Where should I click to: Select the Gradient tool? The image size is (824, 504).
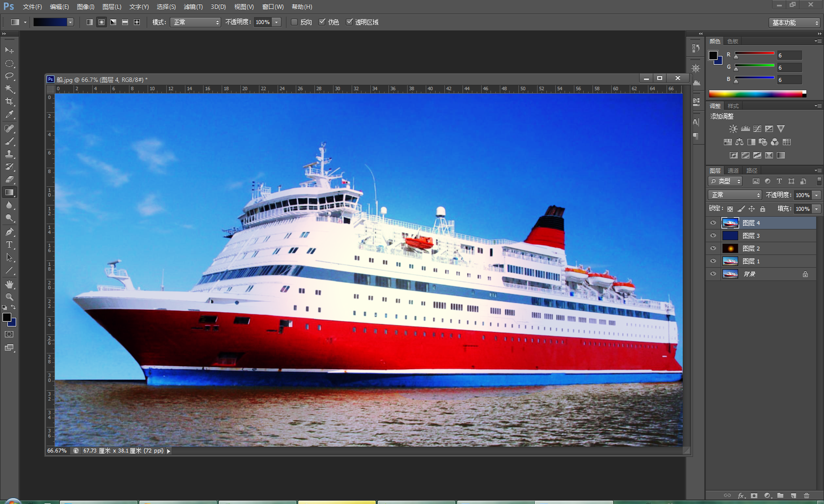click(x=9, y=192)
